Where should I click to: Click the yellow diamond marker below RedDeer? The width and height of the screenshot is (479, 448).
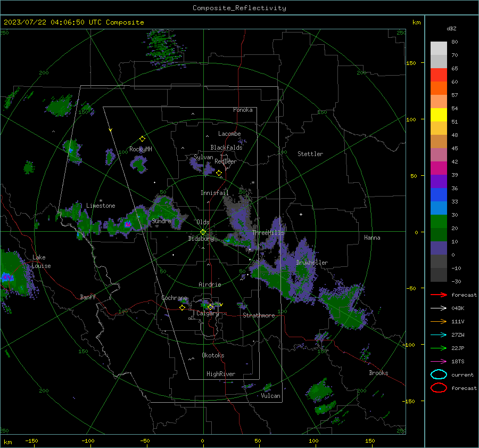[219, 173]
